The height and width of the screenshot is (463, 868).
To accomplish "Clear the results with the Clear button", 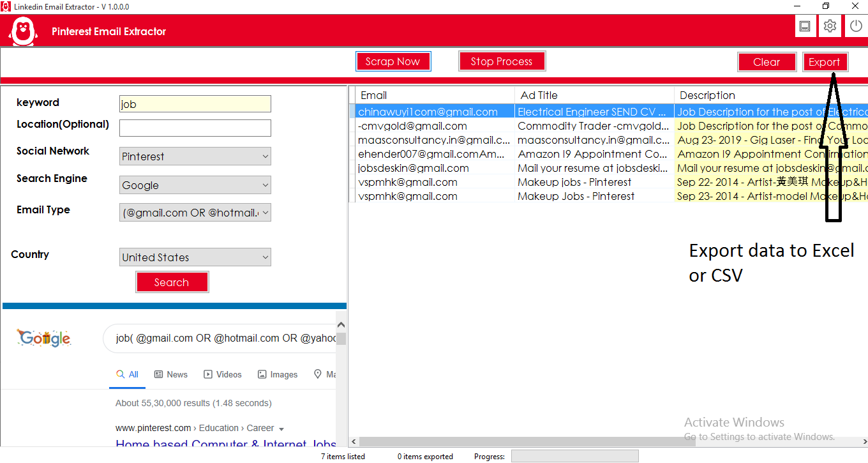I will click(x=767, y=62).
